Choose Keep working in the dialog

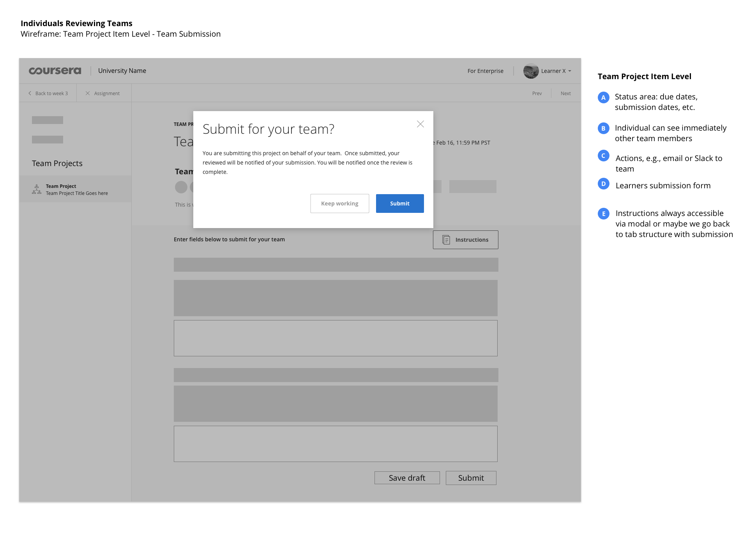[x=340, y=204]
